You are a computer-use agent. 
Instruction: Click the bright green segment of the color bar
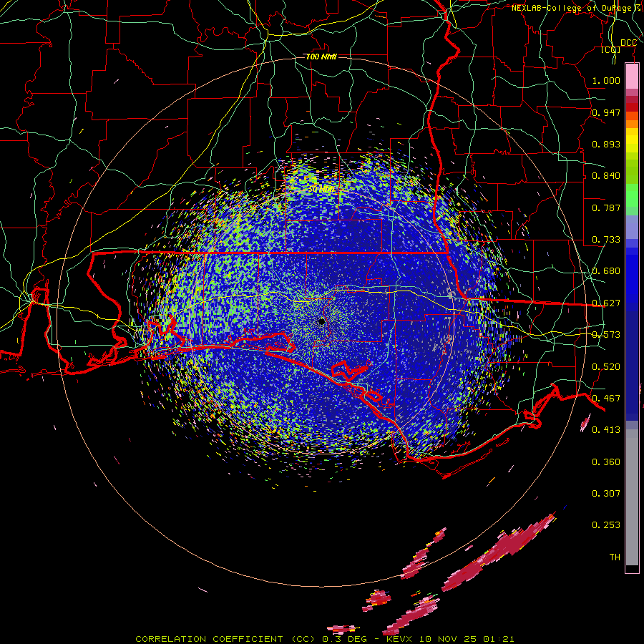pyautogui.click(x=632, y=195)
